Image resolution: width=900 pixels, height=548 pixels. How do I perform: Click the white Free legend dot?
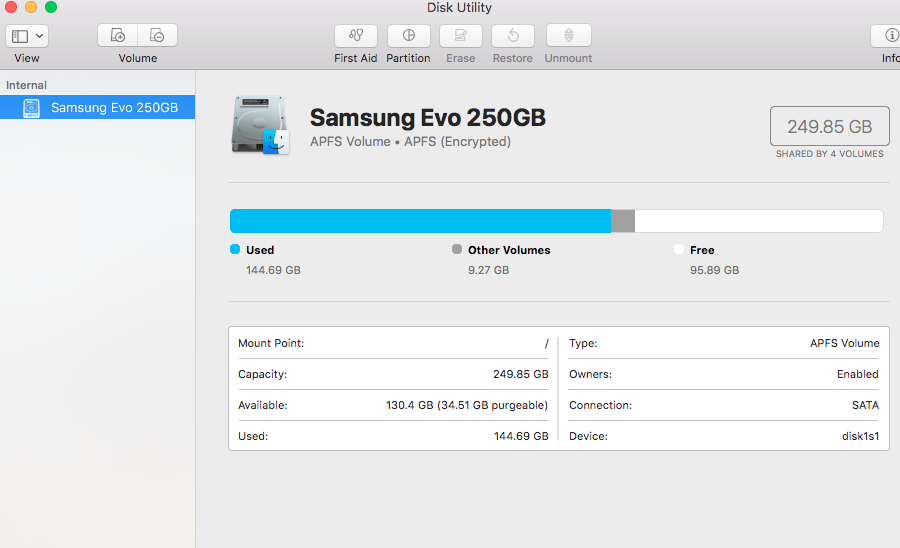click(679, 249)
